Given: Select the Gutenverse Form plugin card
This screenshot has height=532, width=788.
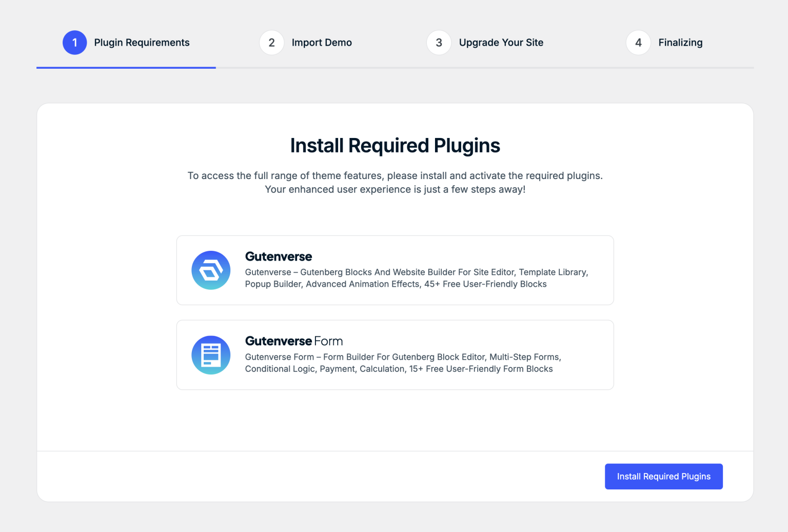Looking at the screenshot, I should (395, 354).
